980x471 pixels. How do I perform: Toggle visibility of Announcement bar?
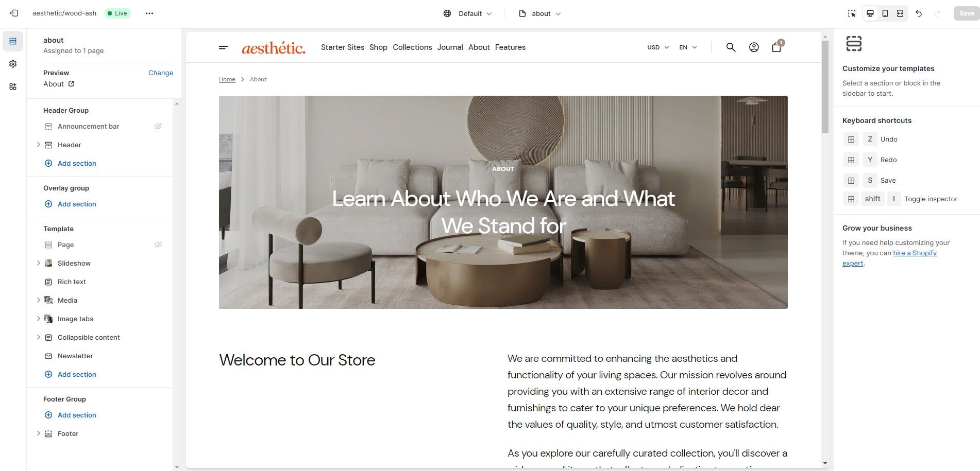point(158,126)
